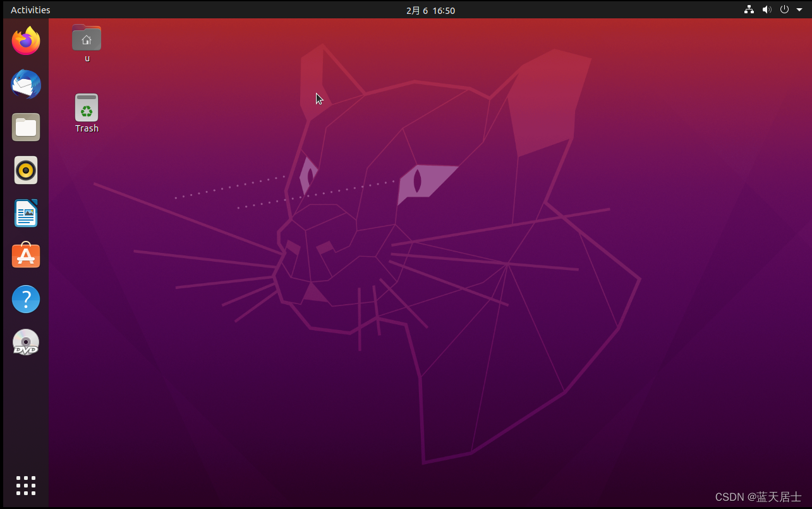Open the Ubuntu Software store
Screen dimensions: 812x509
(25, 255)
